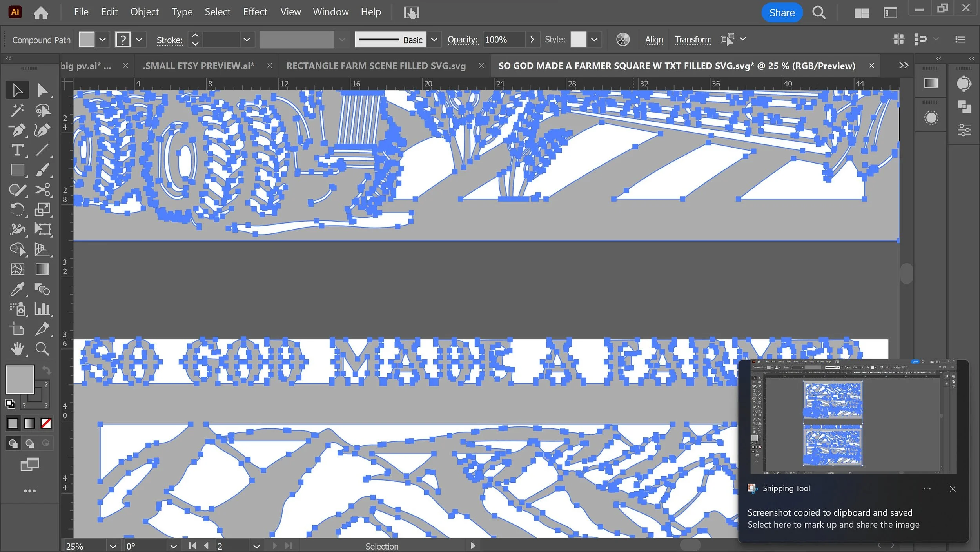Activate the Zoom tool
This screenshot has width=980, height=552.
[42, 349]
